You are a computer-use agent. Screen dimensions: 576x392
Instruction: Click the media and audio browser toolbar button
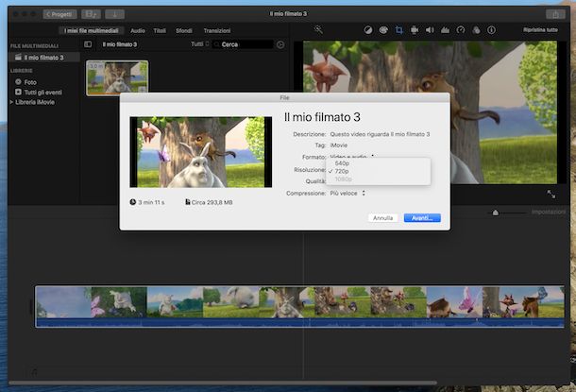point(91,14)
